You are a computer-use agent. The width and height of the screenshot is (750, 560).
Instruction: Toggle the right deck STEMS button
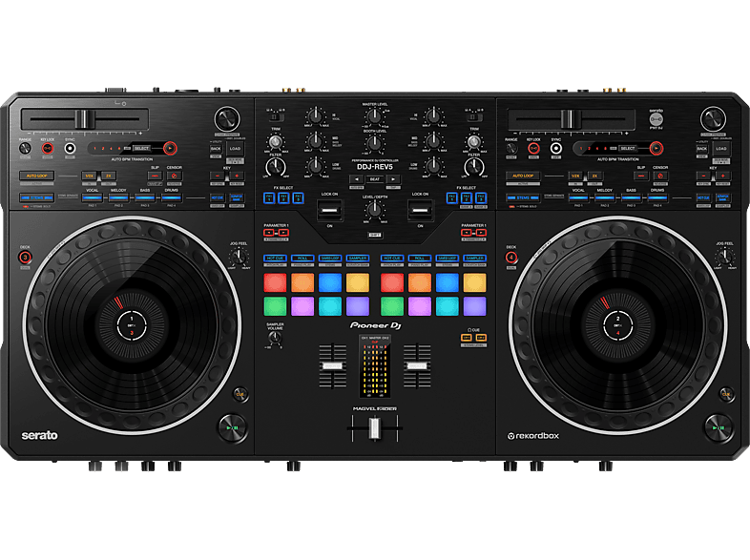[523, 197]
